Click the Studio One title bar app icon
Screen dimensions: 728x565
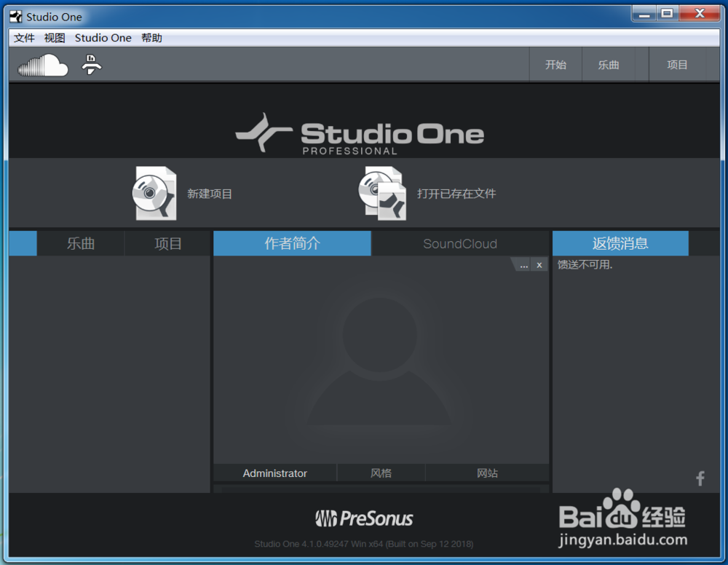coord(16,17)
